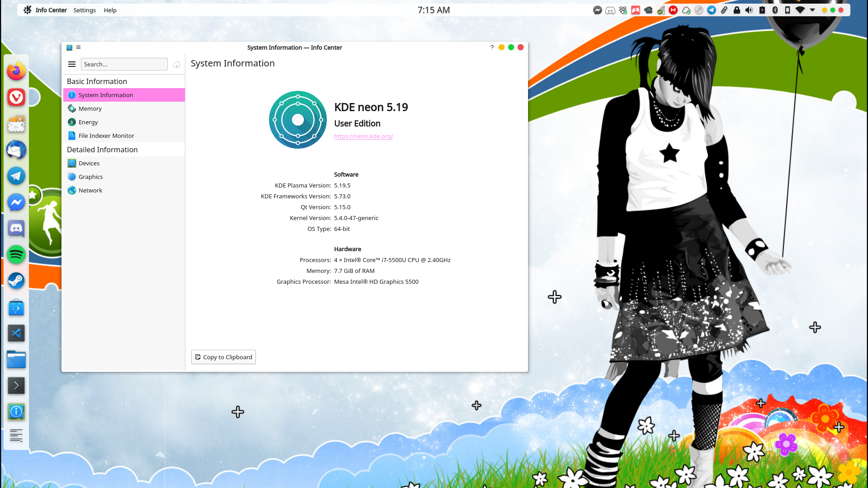Click the MEGA tray icon
The height and width of the screenshot is (488, 868).
[673, 10]
